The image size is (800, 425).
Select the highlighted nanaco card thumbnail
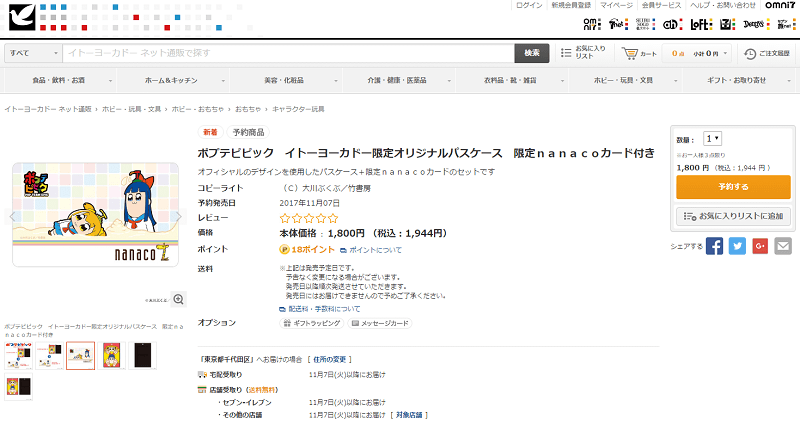click(81, 356)
